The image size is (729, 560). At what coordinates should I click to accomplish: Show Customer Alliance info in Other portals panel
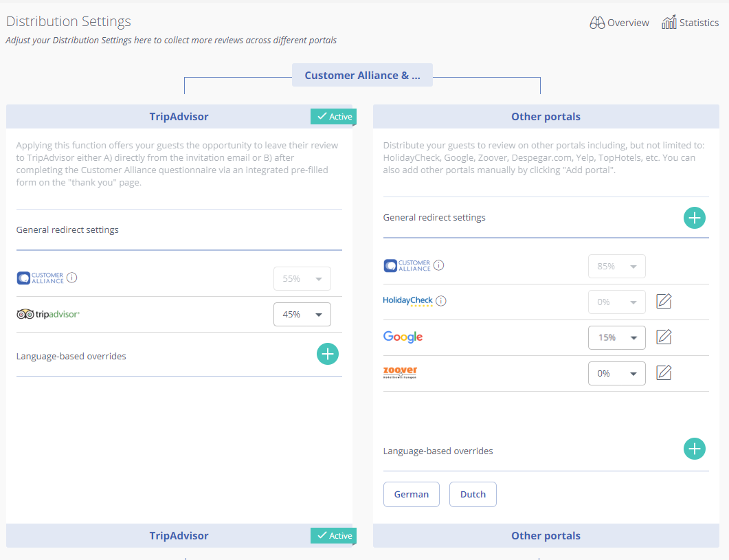[x=439, y=265]
